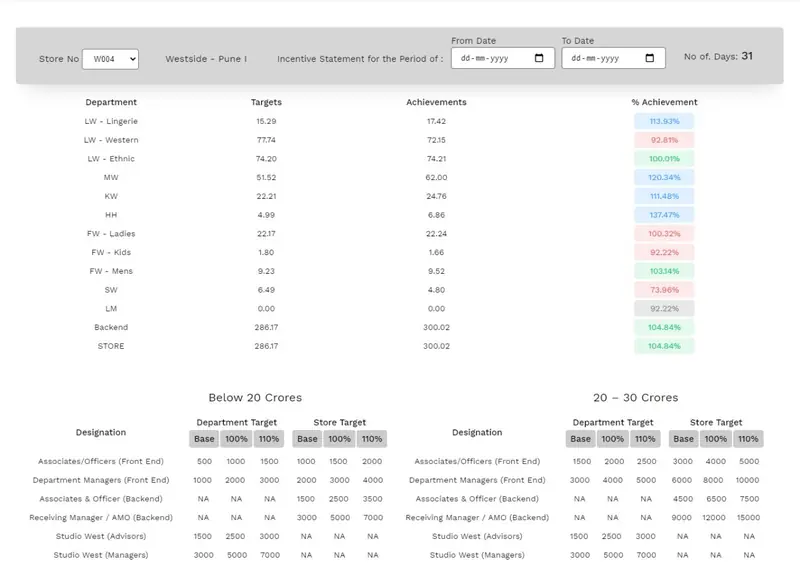Select the FW - Kids department label
The width and height of the screenshot is (800, 577).
click(x=111, y=253)
